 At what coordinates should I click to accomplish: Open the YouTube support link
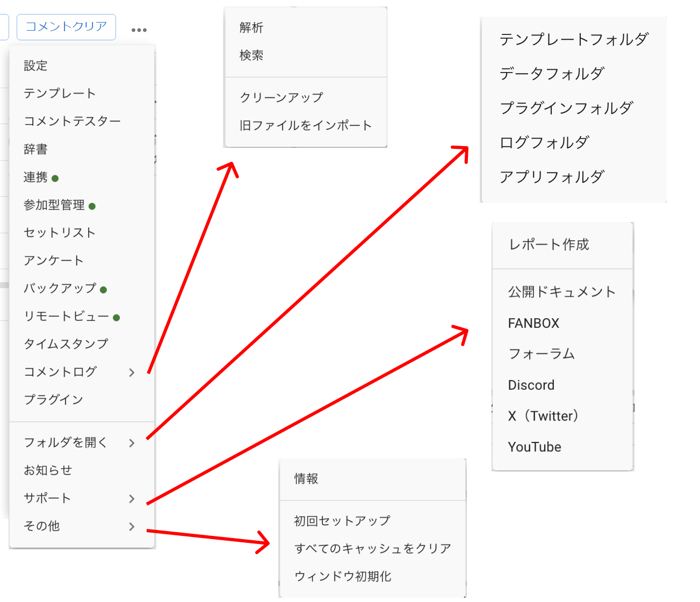pos(535,447)
